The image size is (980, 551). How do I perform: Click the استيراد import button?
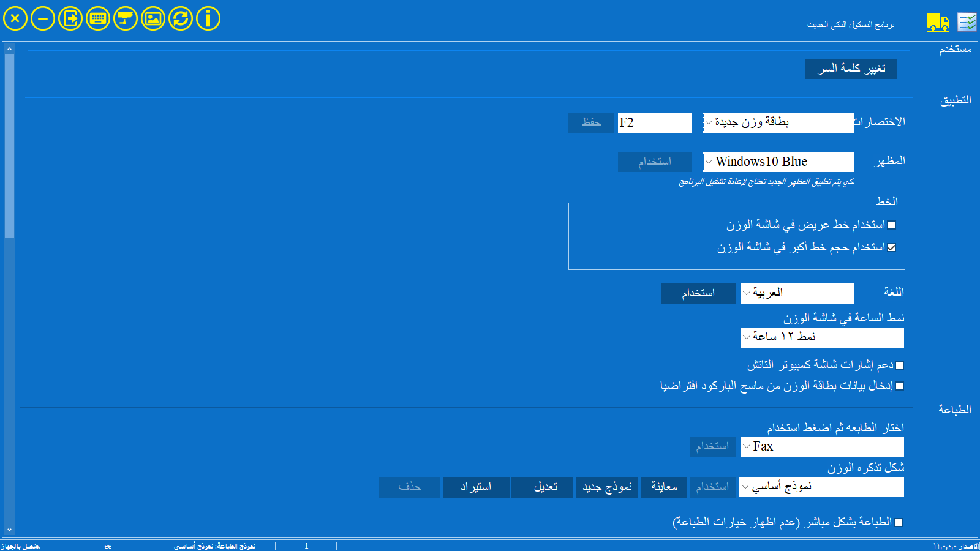476,487
